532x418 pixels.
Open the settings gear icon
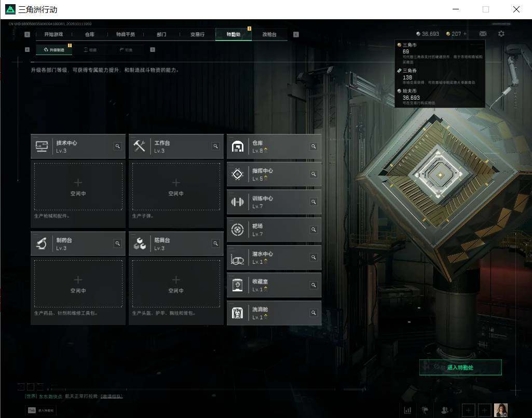tap(501, 34)
